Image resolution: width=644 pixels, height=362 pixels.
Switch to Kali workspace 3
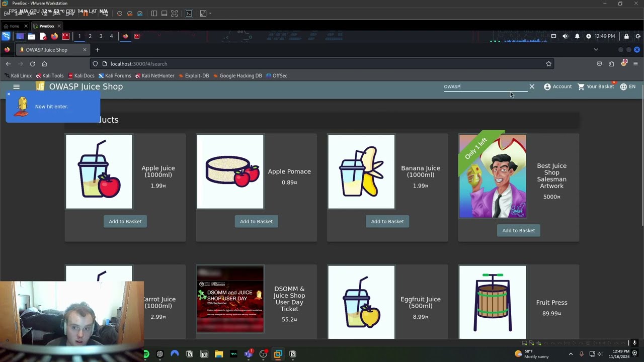pos(101,36)
